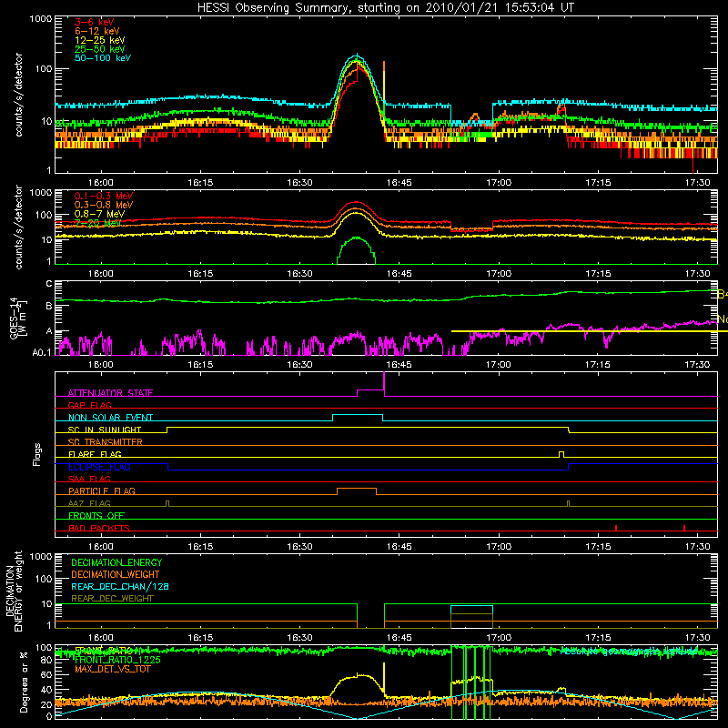Select the NON_SOLAR_EVENT flag label

pyautogui.click(x=110, y=418)
